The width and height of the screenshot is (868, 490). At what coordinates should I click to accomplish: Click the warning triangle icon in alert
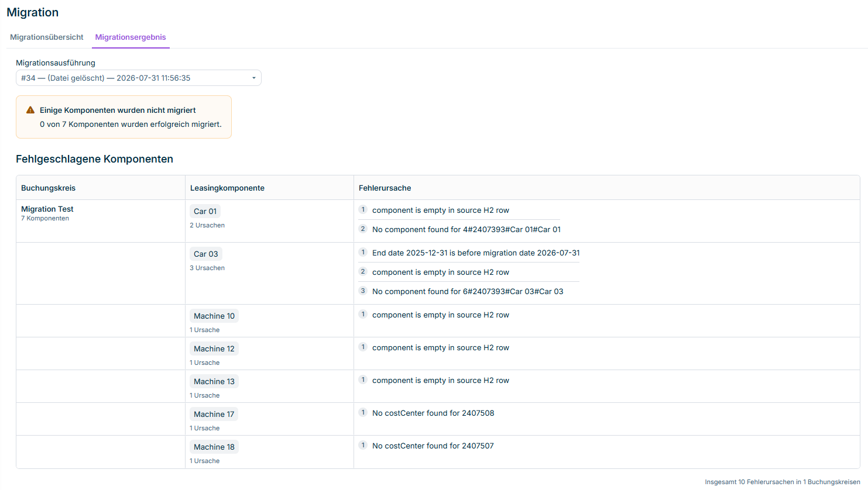30,110
